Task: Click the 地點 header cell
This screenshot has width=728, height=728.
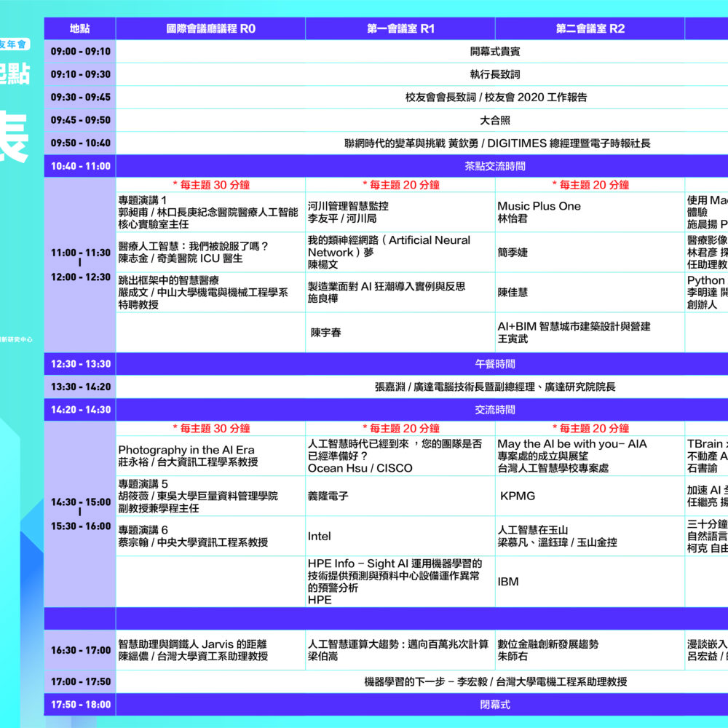Action: [x=80, y=29]
